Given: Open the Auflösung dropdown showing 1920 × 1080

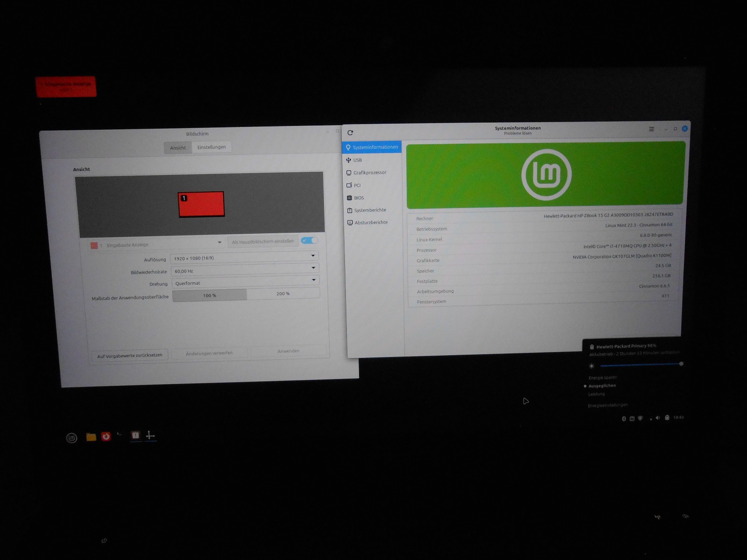Looking at the screenshot, I should tap(245, 257).
